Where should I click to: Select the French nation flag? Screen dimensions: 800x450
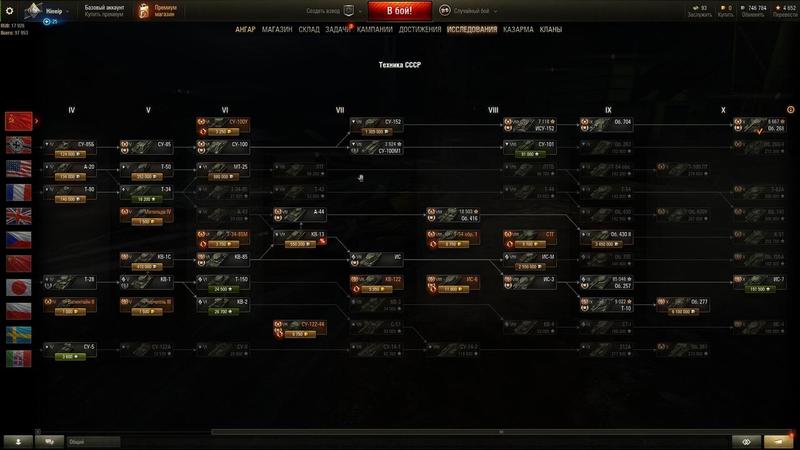point(18,192)
